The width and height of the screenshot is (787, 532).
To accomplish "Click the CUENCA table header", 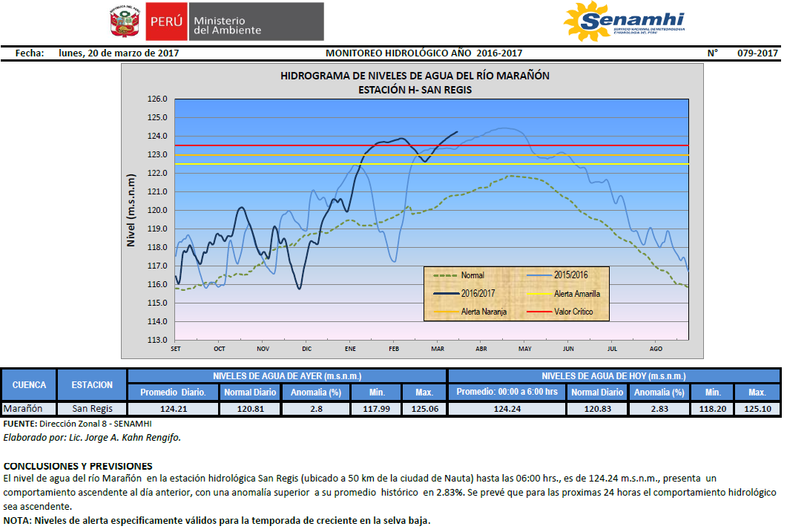I will [x=29, y=384].
